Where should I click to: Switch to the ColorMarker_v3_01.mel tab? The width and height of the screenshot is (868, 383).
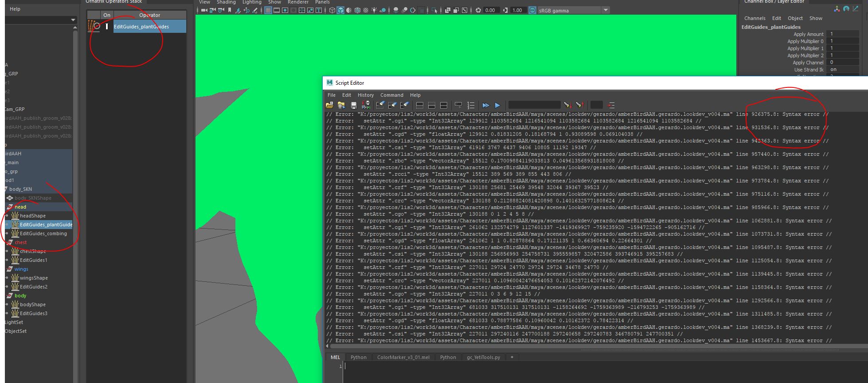[403, 357]
